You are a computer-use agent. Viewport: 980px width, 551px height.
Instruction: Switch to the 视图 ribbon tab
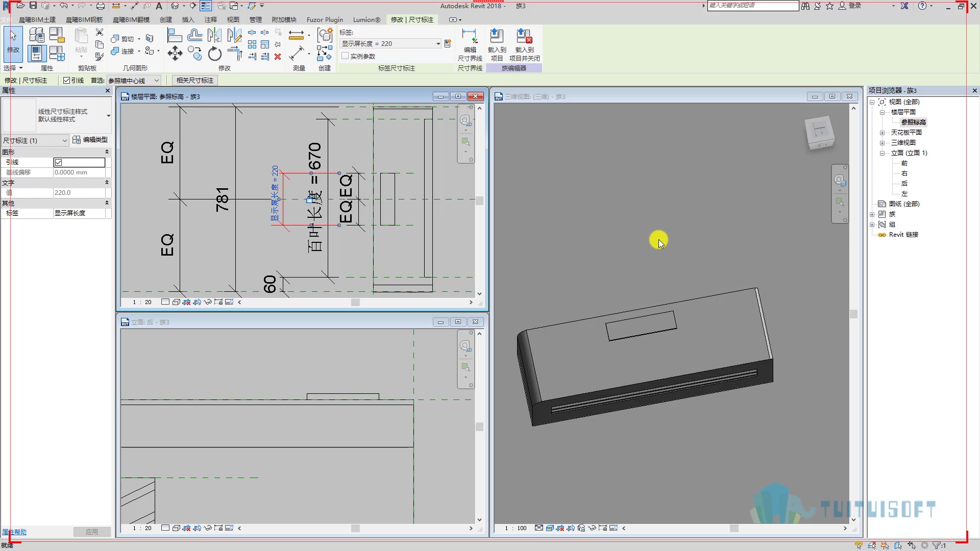pos(233,19)
